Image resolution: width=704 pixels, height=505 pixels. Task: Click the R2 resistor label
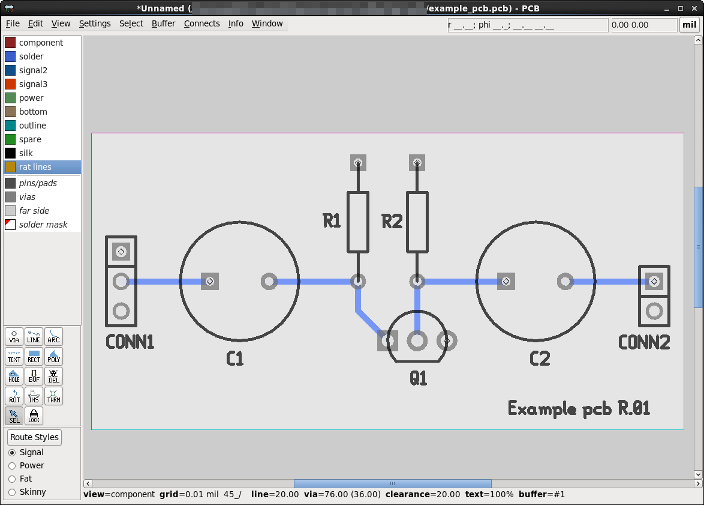pos(392,221)
